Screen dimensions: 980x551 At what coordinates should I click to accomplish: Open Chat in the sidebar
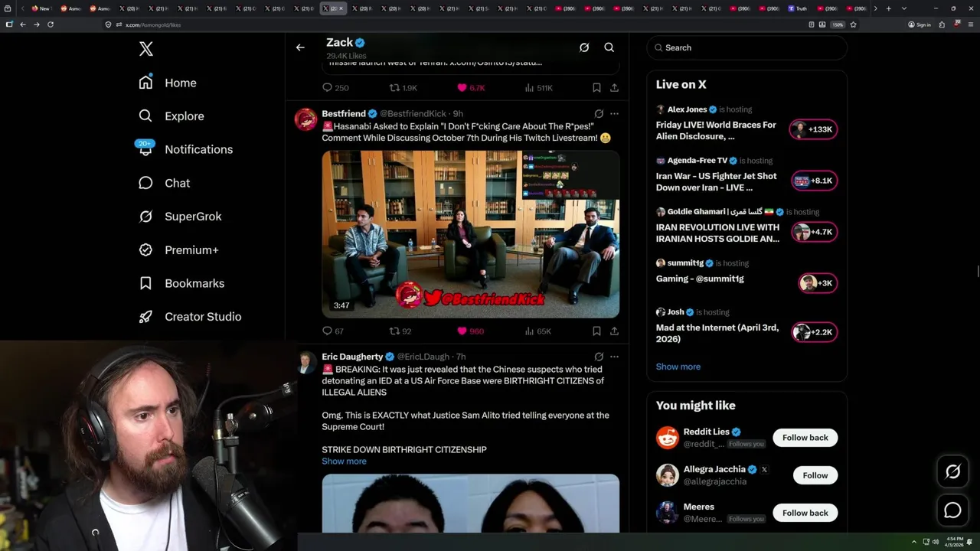click(x=165, y=183)
